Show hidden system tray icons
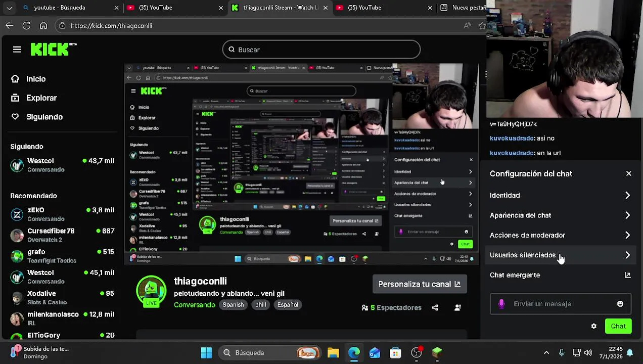Screen dimensions: 643x364 (x=546, y=352)
